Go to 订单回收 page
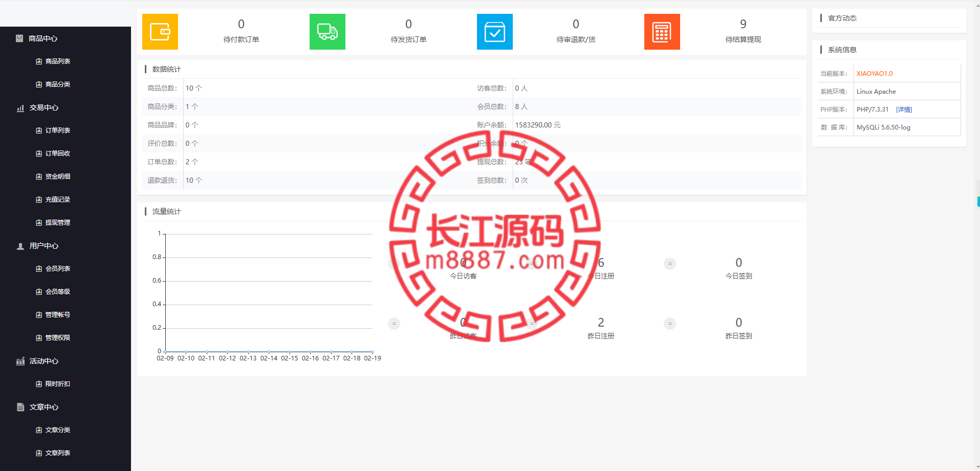The image size is (980, 471). tap(58, 154)
